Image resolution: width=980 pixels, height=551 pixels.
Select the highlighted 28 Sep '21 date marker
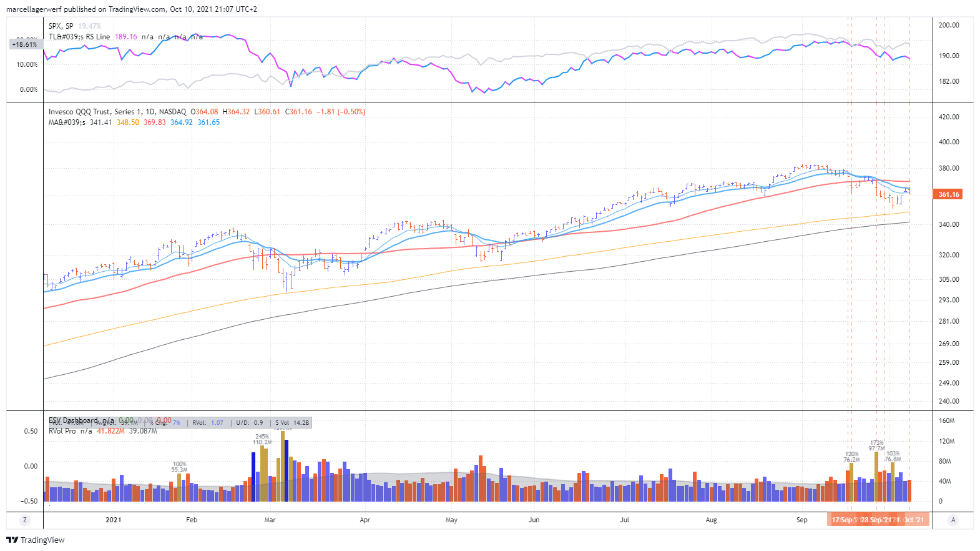tap(876, 520)
